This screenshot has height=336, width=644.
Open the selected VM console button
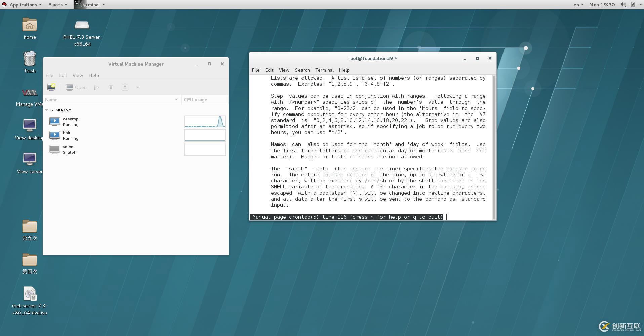click(x=76, y=87)
